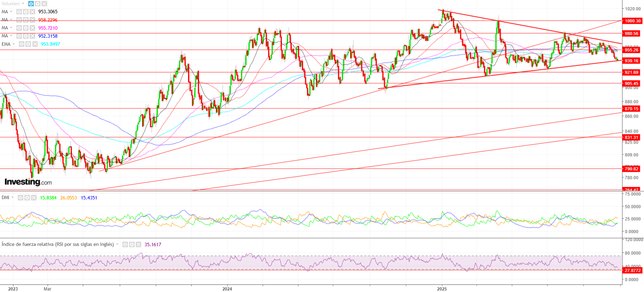
Task: Toggle visibility of the Volumen indicator
Action: click(31, 4)
